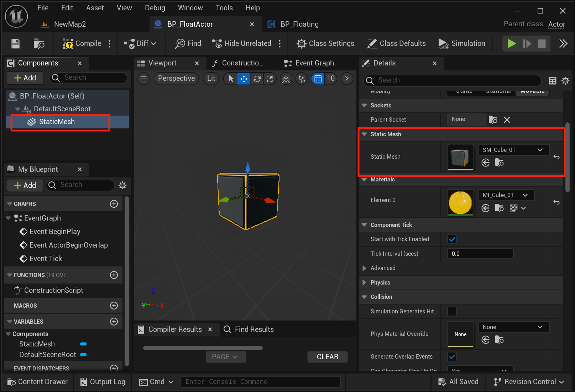Add new macro with plus icon
This screenshot has height=392, width=575.
(114, 306)
